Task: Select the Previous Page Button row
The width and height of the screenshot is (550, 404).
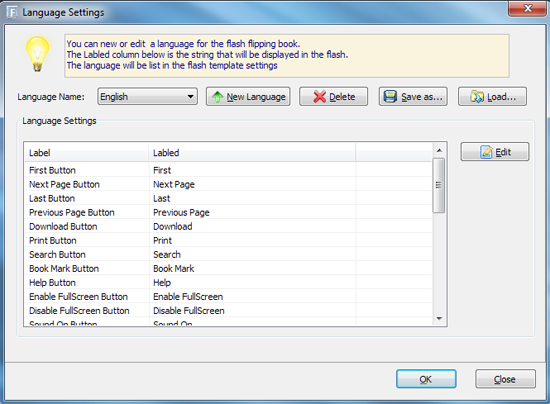Action: tap(228, 212)
